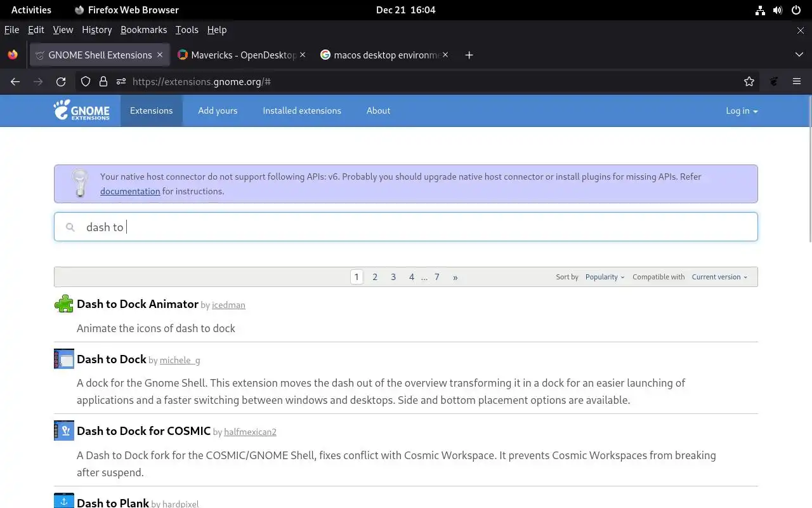Go back with the back arrow button
This screenshot has height=508, width=812.
coord(15,81)
